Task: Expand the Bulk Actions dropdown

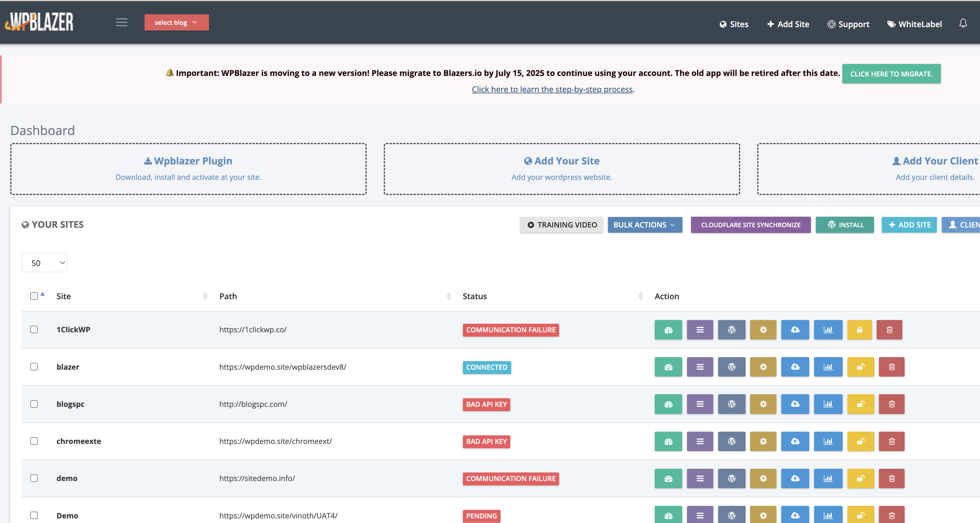Action: 645,225
